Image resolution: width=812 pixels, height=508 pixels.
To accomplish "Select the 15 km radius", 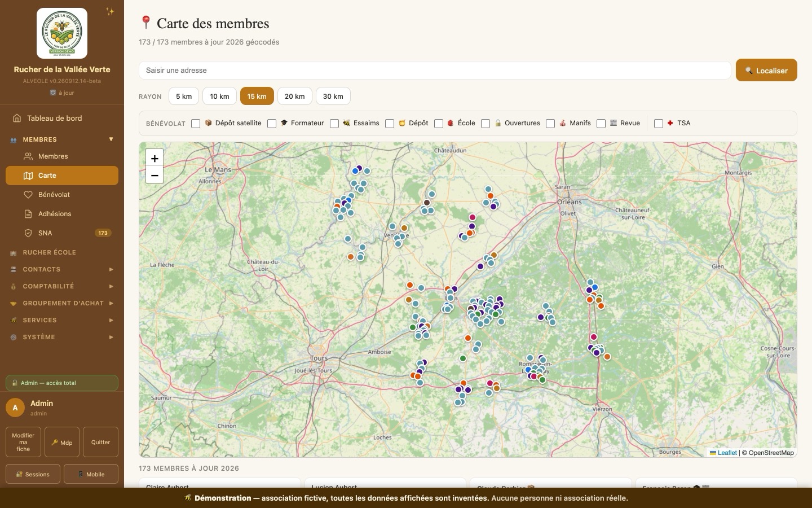I will [257, 96].
